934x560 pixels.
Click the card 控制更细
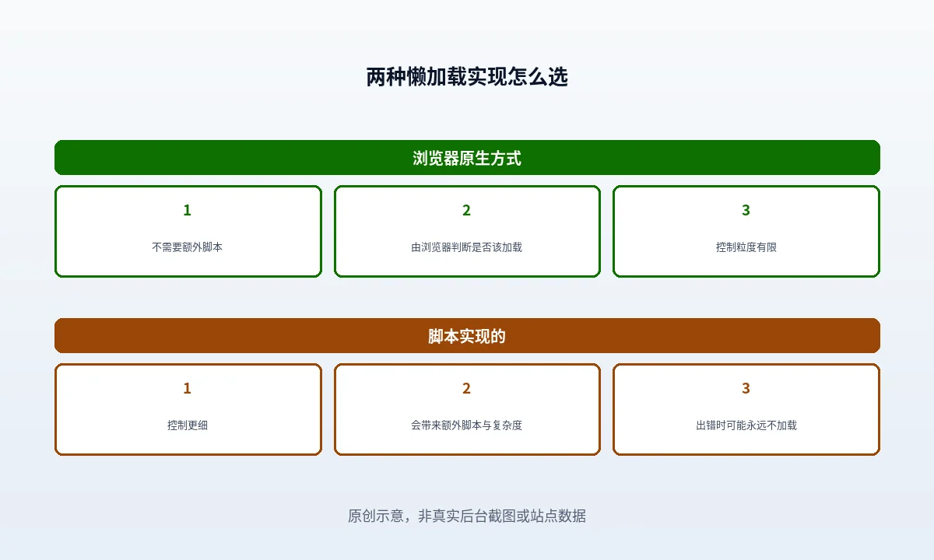click(188, 409)
